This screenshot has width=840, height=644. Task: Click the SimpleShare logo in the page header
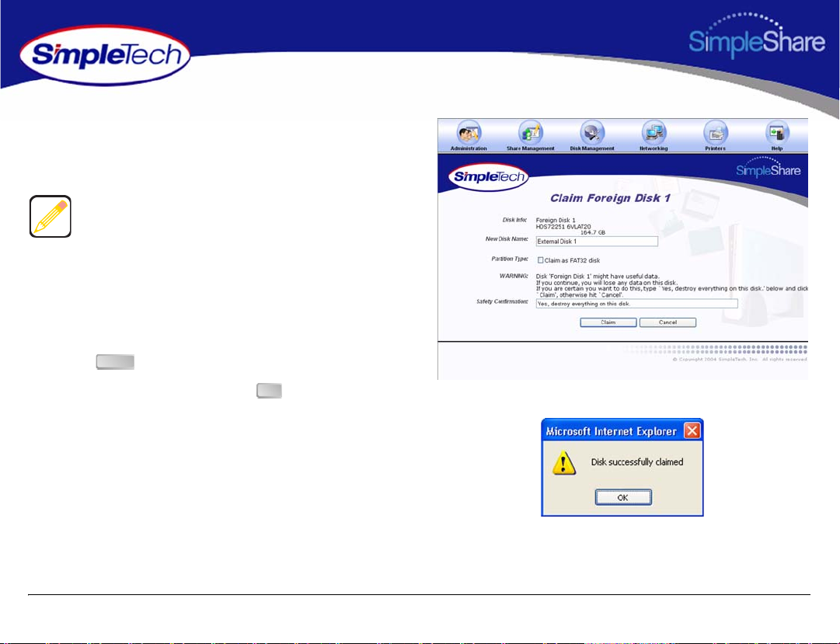[x=756, y=37]
